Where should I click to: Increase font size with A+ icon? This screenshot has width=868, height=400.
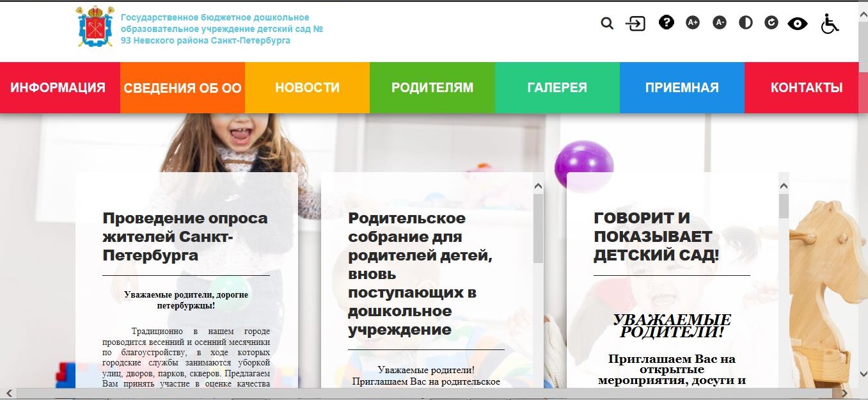click(x=693, y=23)
